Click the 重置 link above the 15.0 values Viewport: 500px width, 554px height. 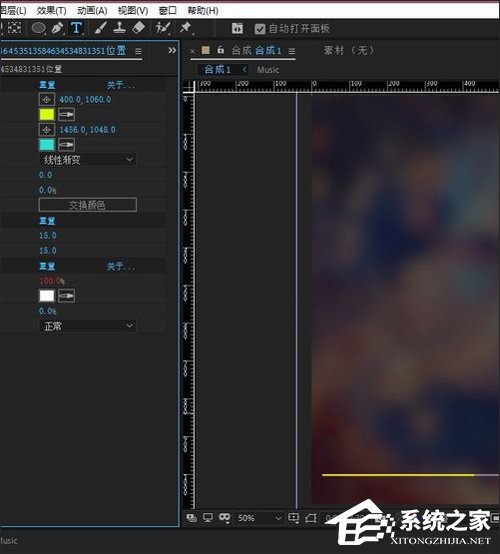(x=47, y=221)
